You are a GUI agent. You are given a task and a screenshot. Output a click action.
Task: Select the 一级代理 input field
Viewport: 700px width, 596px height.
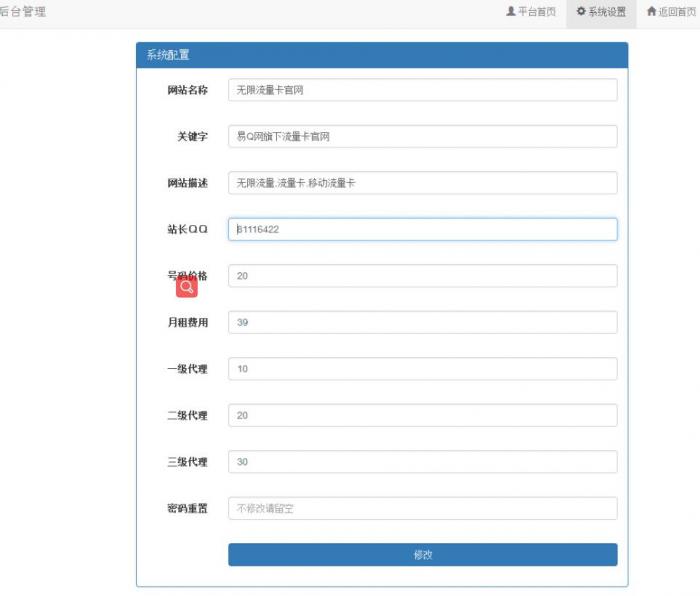point(422,369)
